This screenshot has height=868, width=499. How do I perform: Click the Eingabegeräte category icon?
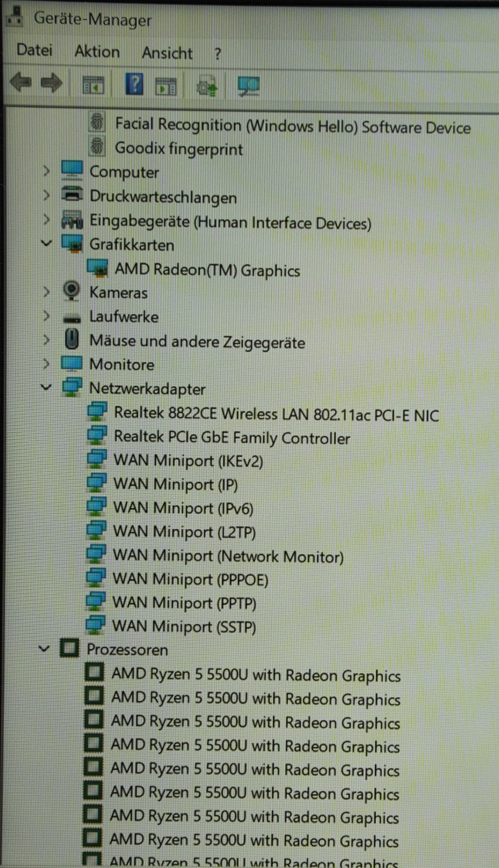click(72, 219)
